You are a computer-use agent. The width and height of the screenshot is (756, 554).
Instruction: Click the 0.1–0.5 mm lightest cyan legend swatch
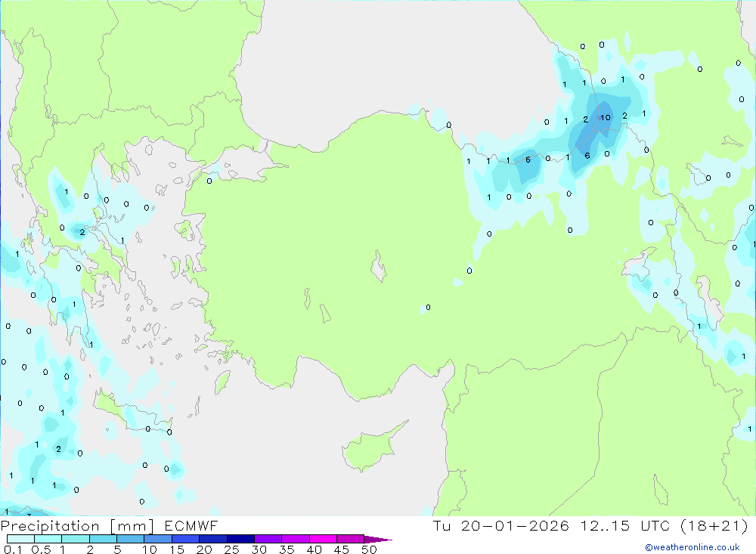click(x=20, y=539)
